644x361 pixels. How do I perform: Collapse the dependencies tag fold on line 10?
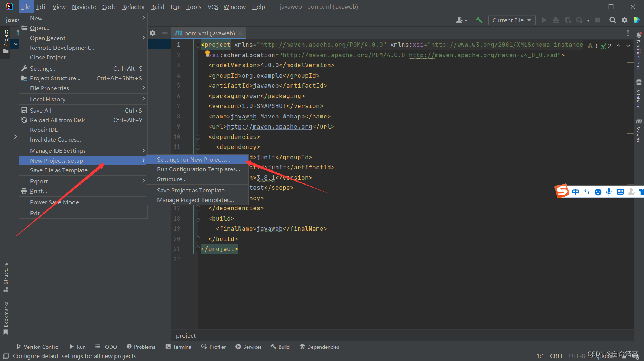point(198,137)
